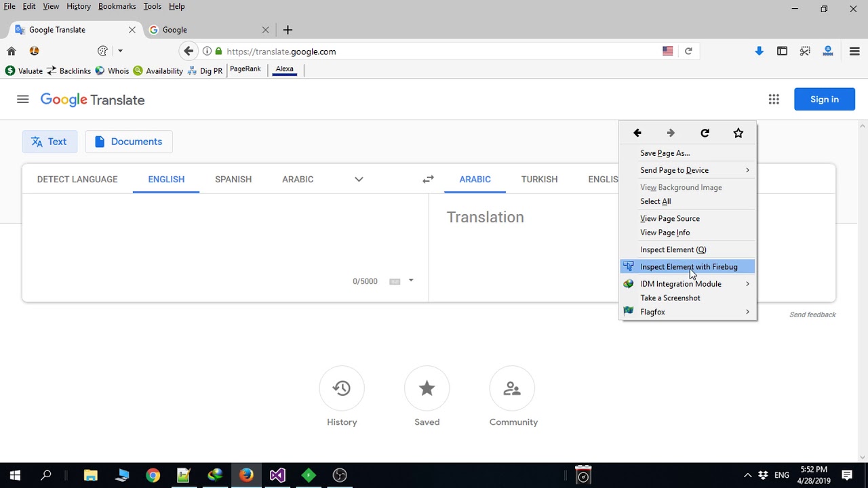Choose View Page Info

pos(688,232)
